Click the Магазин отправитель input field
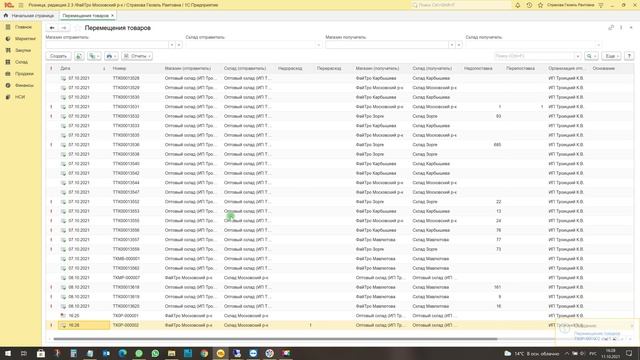Screen dimensions: 640x360 click(107, 44)
